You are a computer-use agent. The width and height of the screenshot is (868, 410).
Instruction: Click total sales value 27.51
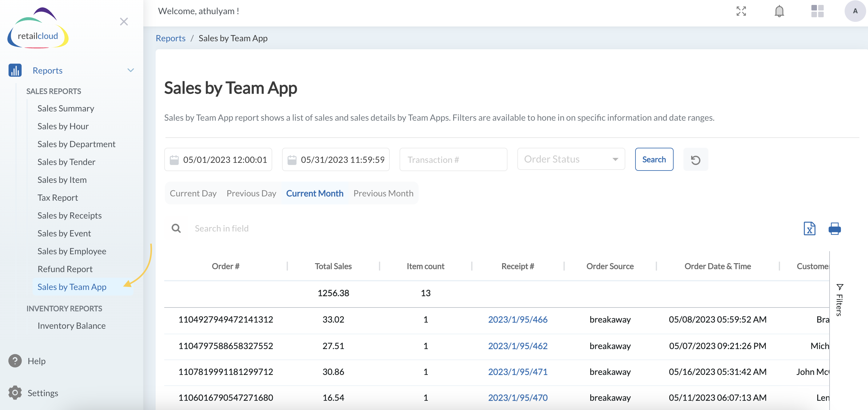333,346
